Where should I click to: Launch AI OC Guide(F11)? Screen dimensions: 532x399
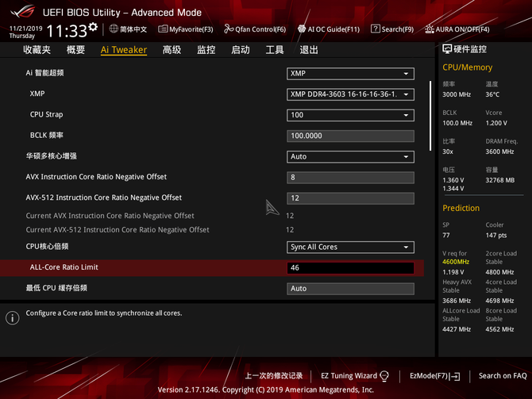pyautogui.click(x=329, y=29)
